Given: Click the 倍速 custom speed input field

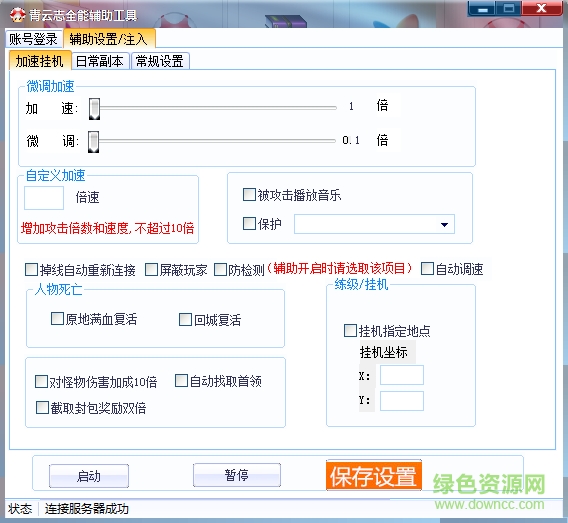Looking at the screenshot, I should tap(44, 198).
